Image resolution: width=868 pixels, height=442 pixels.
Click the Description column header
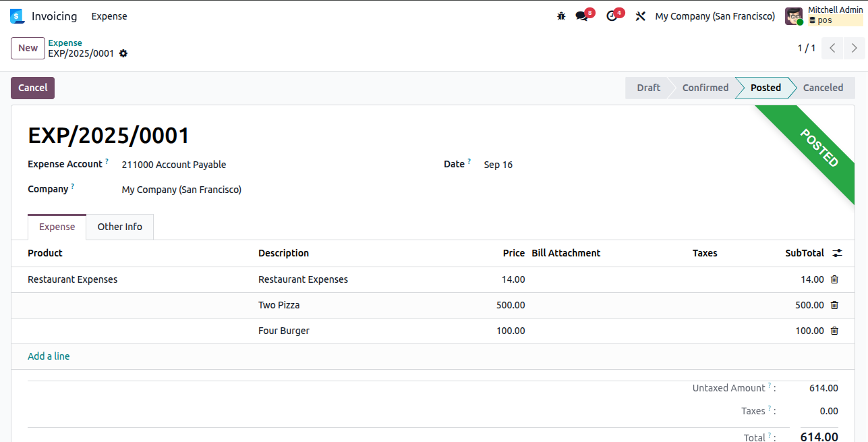pyautogui.click(x=283, y=253)
